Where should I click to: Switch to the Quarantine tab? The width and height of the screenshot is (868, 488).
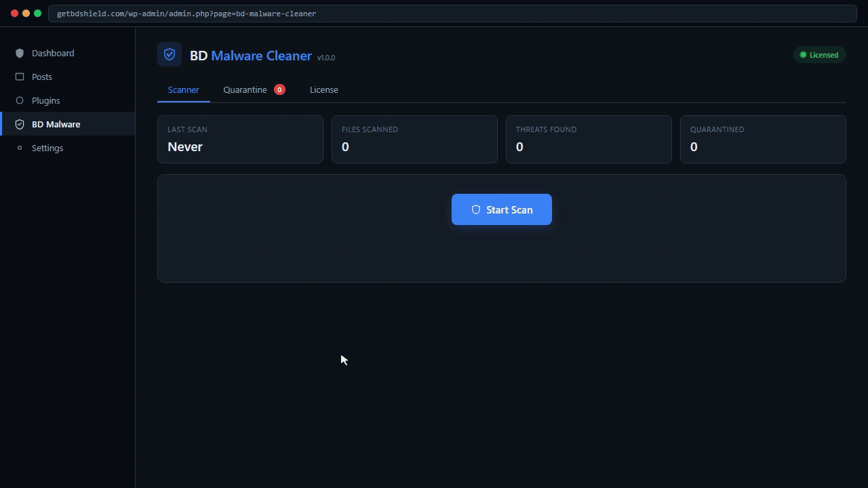(x=254, y=89)
